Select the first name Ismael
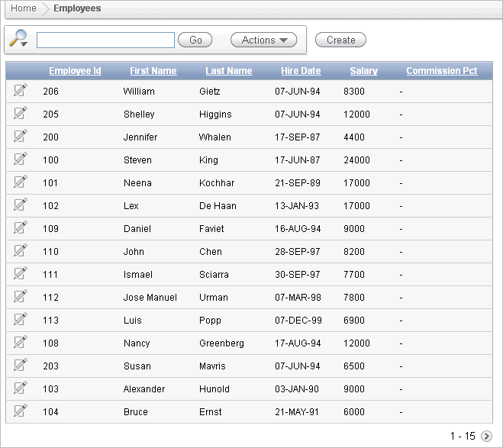Screen dimensions: 503x448 pyautogui.click(x=138, y=275)
